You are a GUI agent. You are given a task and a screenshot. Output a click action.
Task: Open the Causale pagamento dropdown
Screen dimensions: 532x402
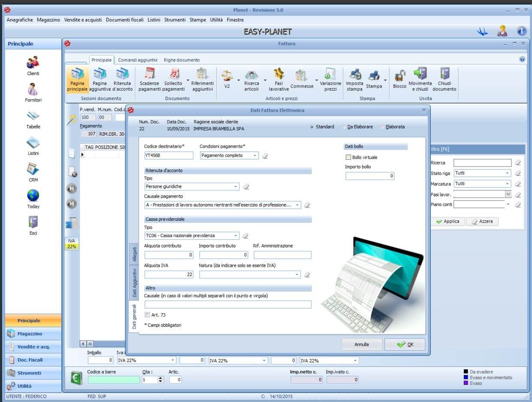tap(297, 205)
